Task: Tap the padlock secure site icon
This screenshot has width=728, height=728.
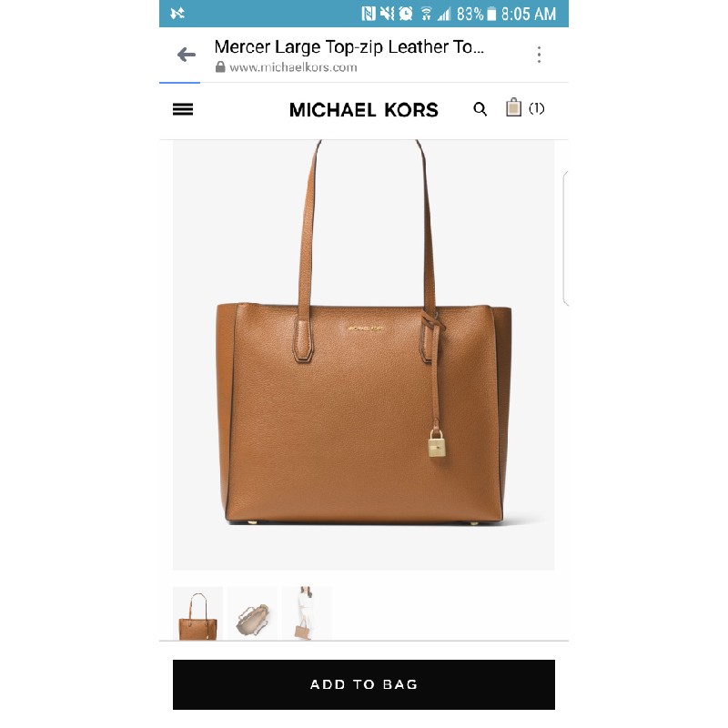Action: tap(220, 66)
